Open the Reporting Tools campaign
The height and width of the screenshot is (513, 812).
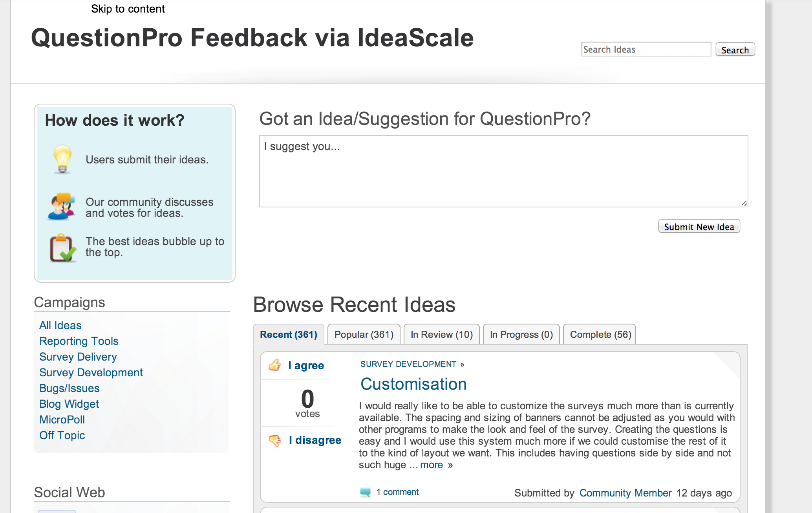pos(79,341)
